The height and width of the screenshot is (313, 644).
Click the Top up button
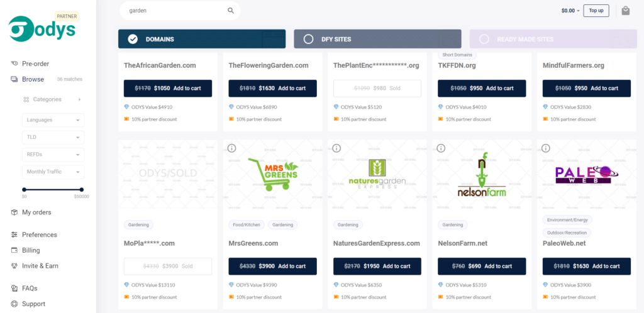(596, 11)
